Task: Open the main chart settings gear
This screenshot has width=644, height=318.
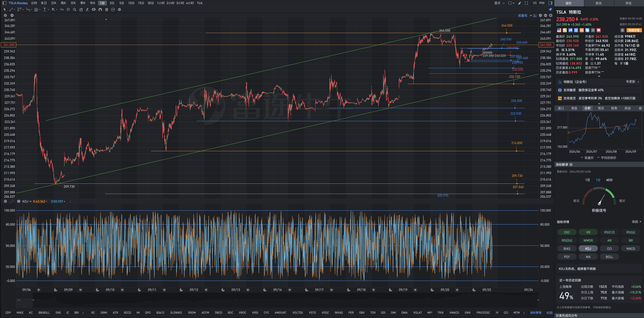Action: 6,15
